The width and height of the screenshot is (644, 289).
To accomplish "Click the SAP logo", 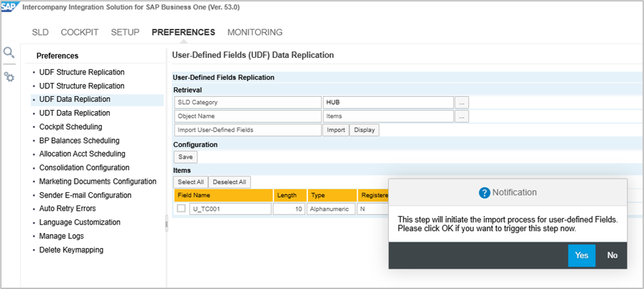I will click(9, 7).
